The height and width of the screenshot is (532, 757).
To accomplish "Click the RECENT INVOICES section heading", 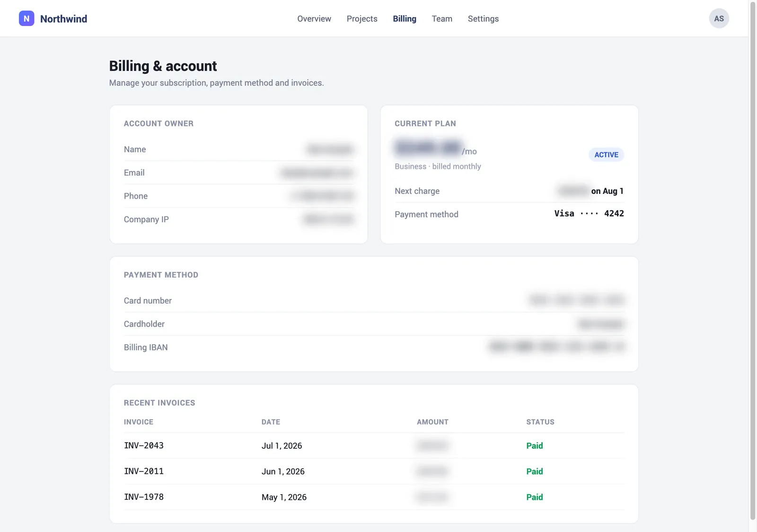I will (159, 403).
